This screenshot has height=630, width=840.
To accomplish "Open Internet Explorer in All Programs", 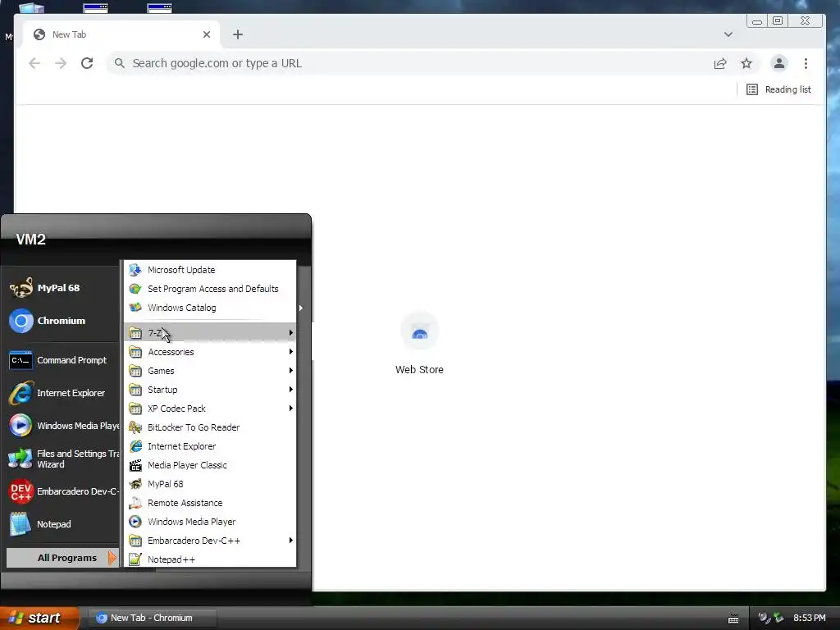I will point(210,446).
